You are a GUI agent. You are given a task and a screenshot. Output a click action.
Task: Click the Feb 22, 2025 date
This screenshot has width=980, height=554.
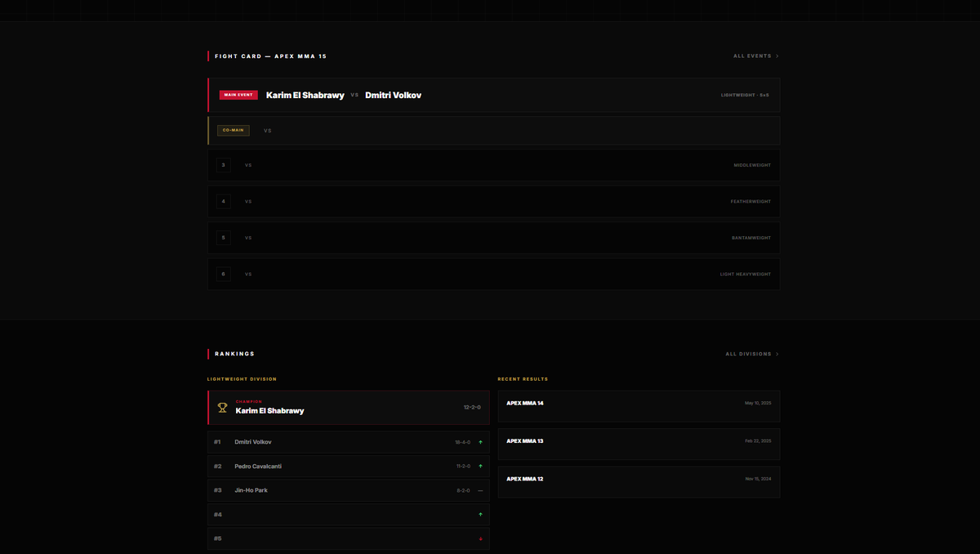[758, 440]
